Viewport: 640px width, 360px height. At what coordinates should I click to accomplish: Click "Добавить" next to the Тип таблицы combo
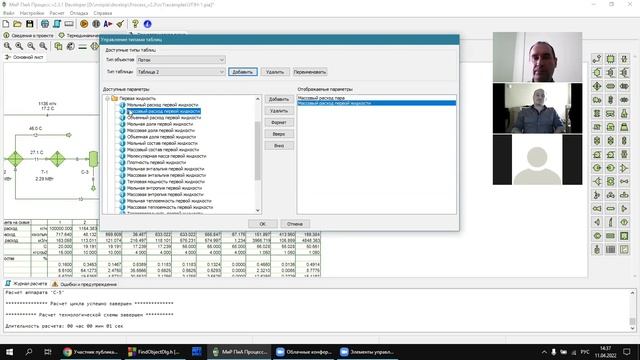tap(243, 72)
